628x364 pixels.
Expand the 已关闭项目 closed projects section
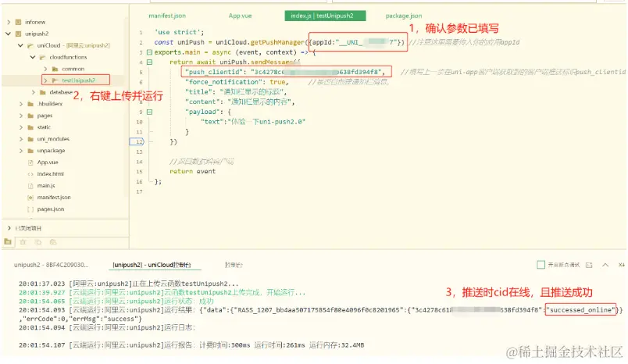(9, 228)
